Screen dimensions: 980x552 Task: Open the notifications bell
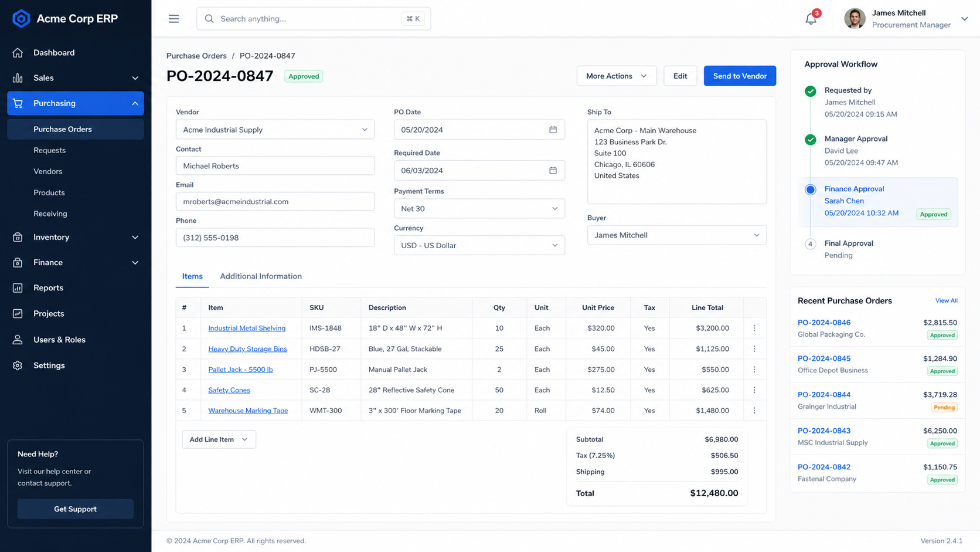(811, 19)
